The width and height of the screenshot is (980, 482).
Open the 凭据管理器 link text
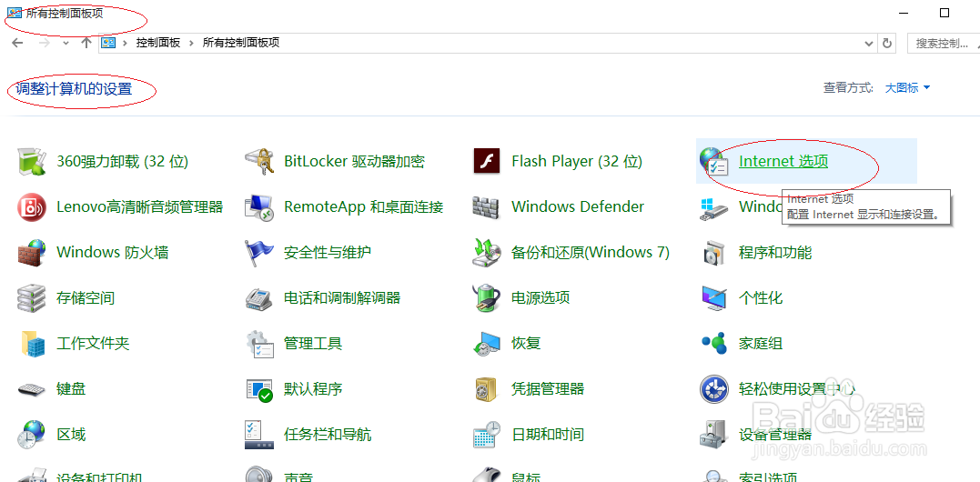tap(548, 389)
